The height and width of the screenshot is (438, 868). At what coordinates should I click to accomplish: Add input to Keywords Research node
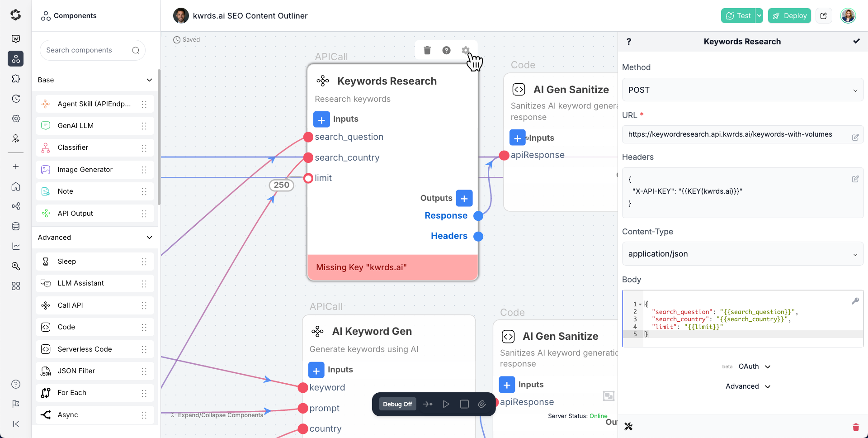pos(321,119)
